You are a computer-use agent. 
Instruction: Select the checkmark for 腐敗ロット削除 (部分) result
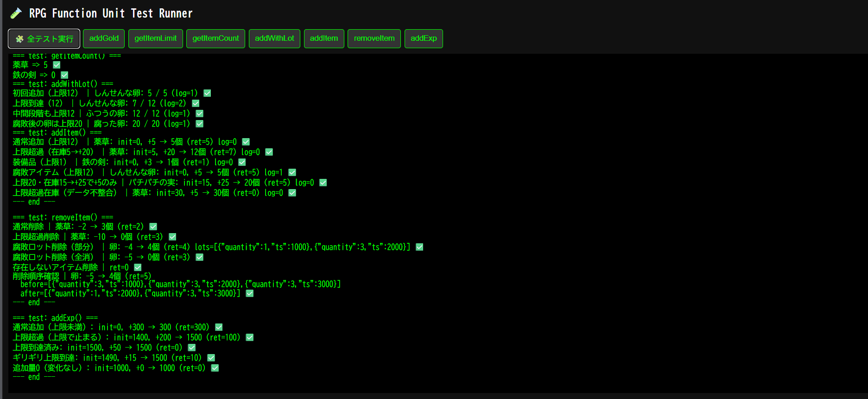click(419, 247)
